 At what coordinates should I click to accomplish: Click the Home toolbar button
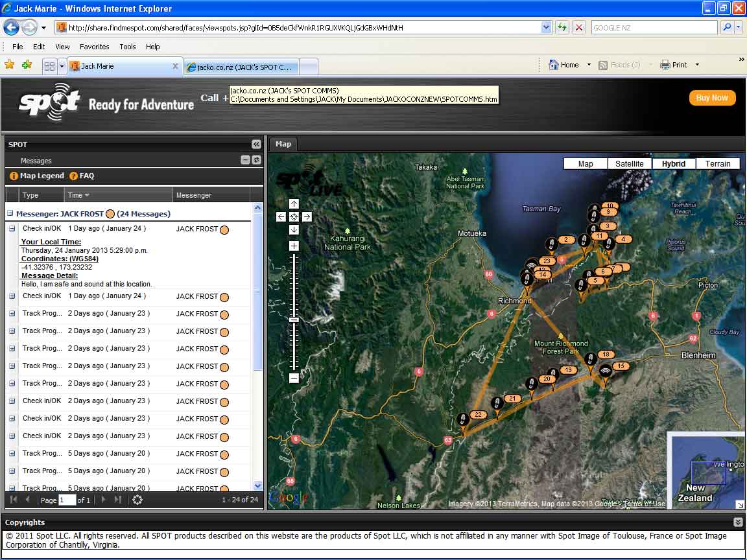(563, 65)
